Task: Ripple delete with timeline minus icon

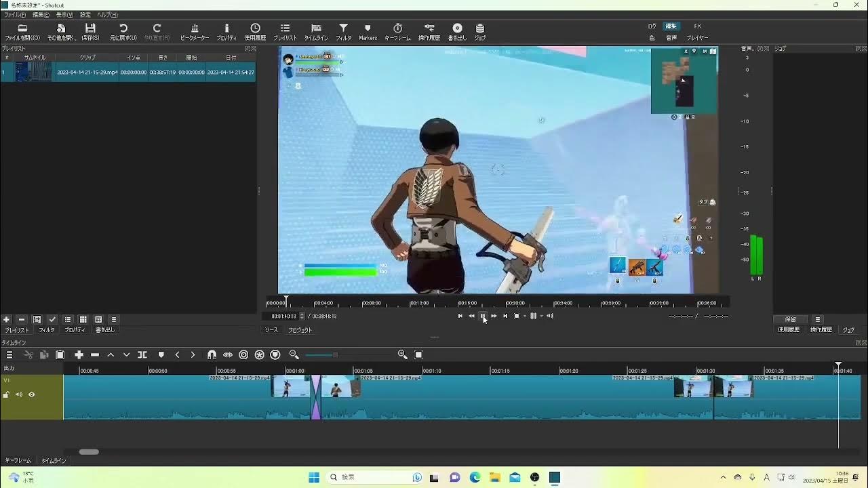Action: 95,354
